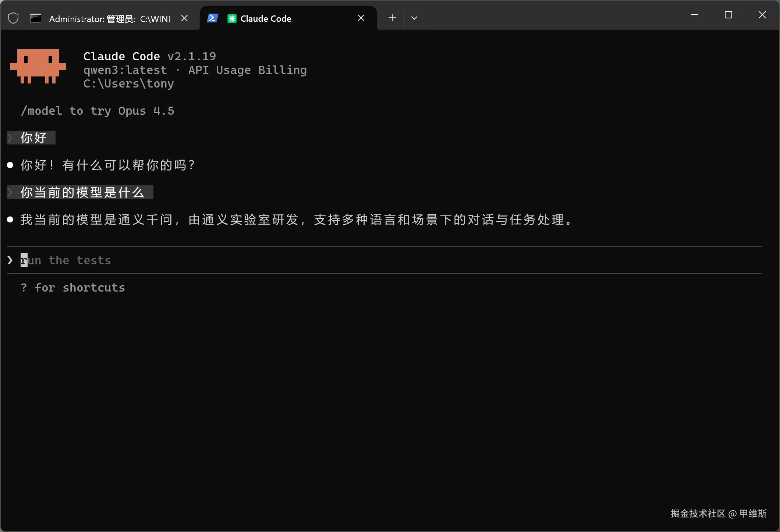Click the green asterisk Claude Code tab icon
The image size is (780, 532).
(232, 18)
